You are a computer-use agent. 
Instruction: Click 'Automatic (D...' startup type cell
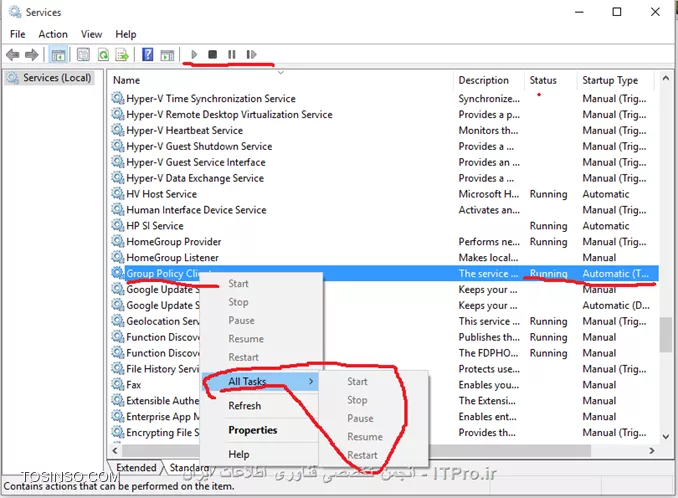click(x=616, y=305)
